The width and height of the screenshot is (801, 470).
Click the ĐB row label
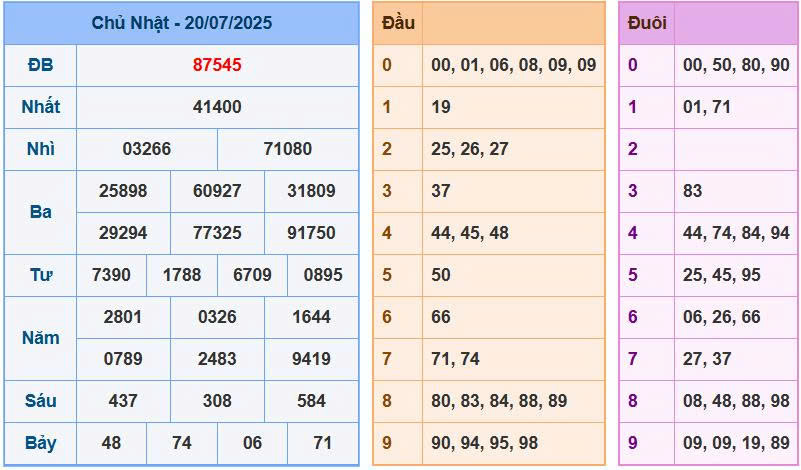point(40,65)
